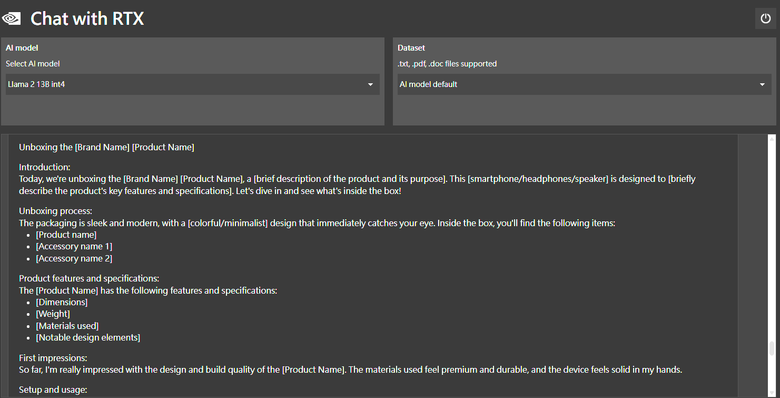
Task: Click the Chat with RTX title
Action: click(x=87, y=19)
